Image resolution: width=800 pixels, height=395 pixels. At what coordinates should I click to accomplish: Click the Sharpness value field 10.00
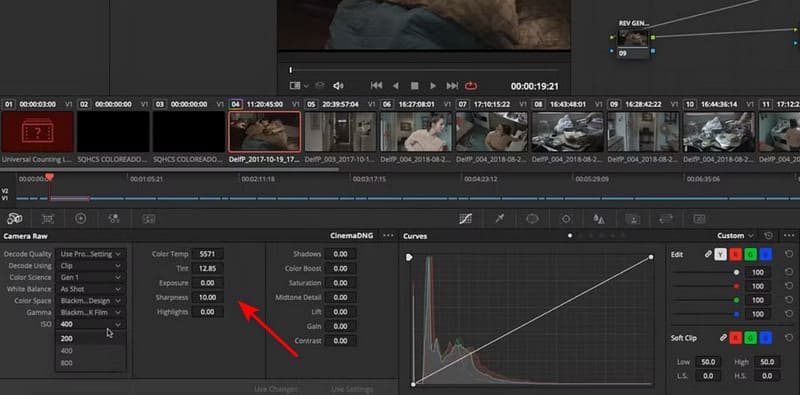point(208,297)
